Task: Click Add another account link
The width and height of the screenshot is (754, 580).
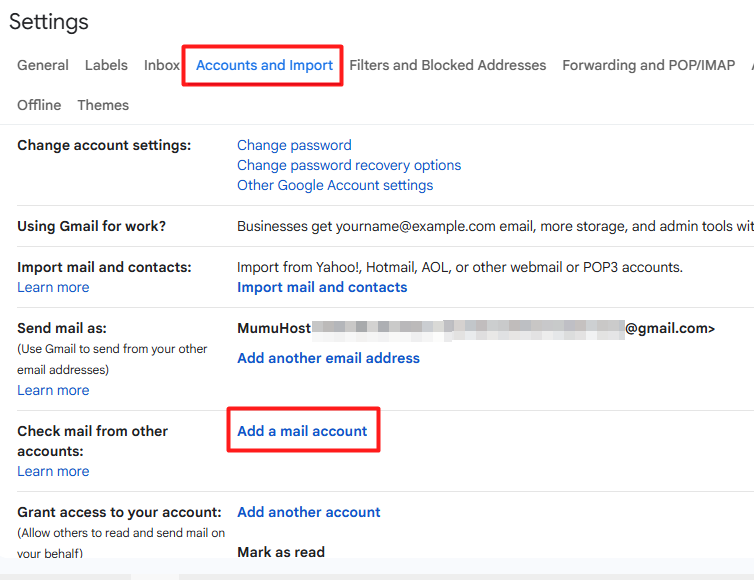Action: tap(309, 512)
